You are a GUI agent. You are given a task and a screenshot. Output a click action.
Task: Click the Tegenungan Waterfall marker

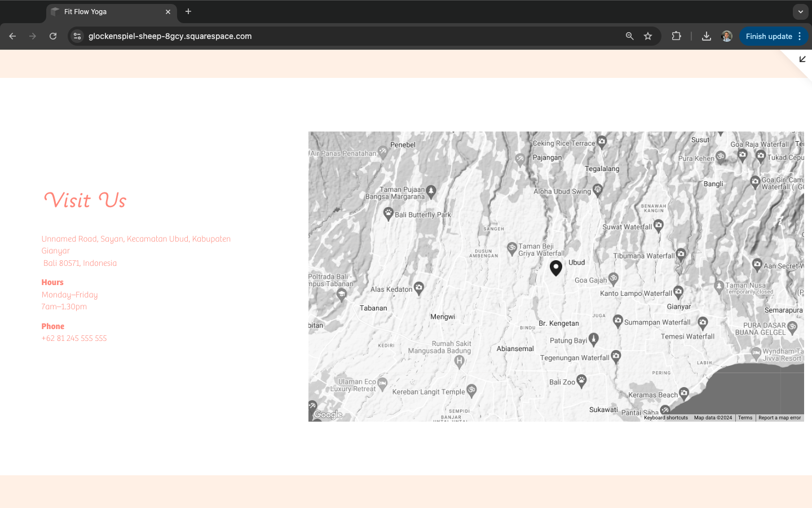pos(616,356)
